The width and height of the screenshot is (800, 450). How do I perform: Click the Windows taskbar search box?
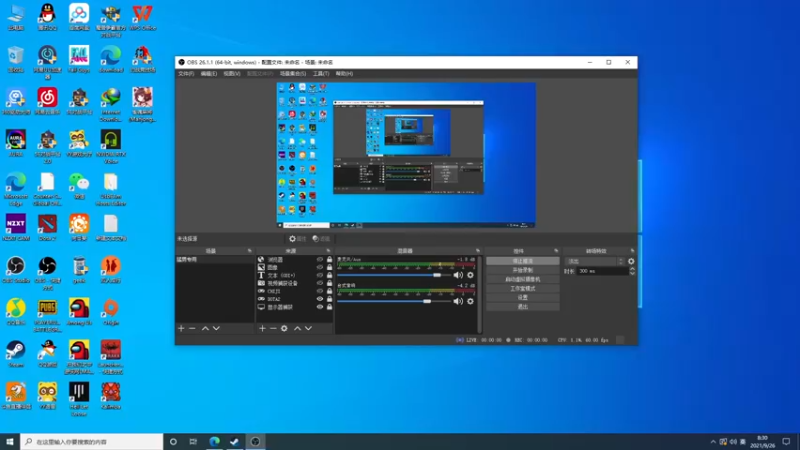(92, 442)
